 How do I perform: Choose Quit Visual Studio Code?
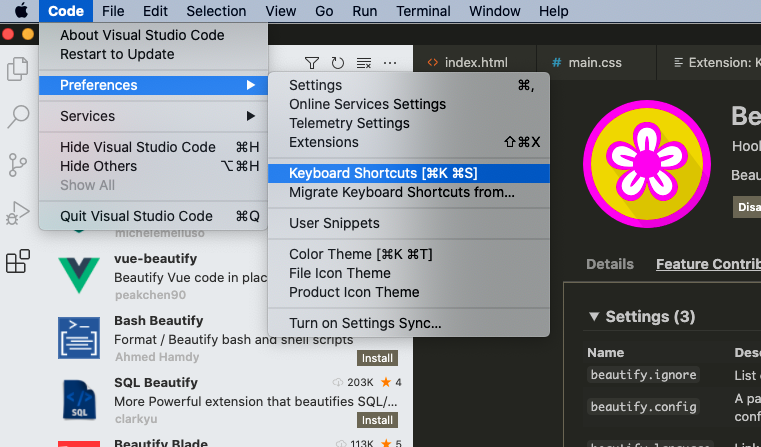click(x=153, y=216)
